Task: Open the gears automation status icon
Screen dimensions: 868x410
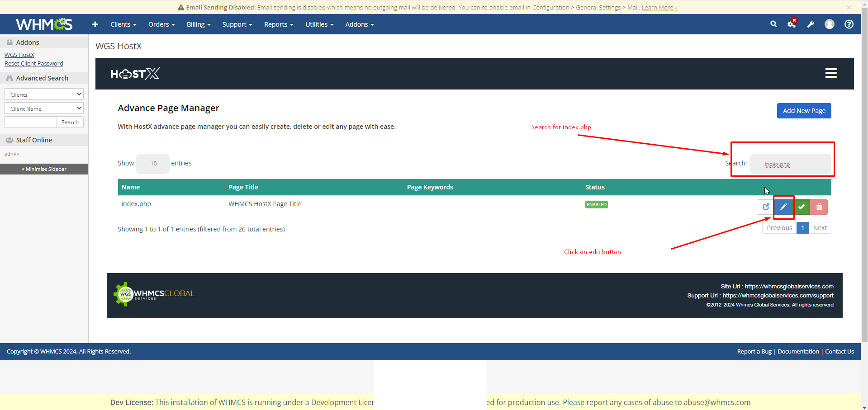Action: click(792, 24)
